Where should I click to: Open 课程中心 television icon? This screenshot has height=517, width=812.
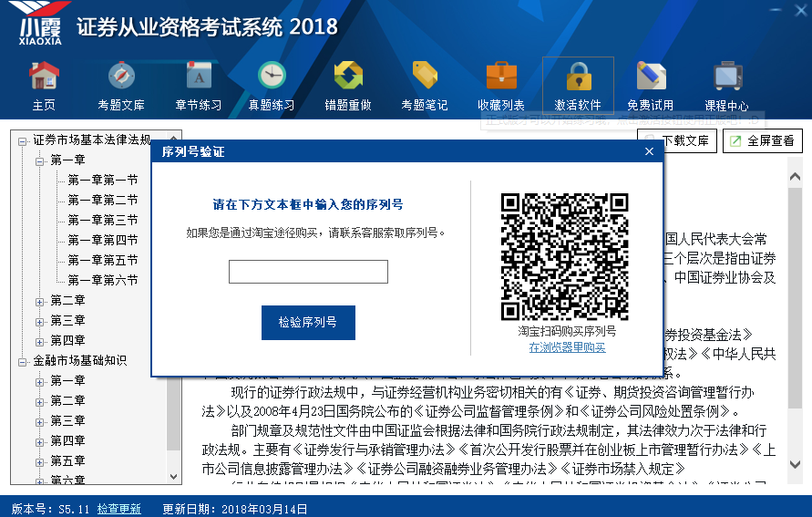(727, 77)
